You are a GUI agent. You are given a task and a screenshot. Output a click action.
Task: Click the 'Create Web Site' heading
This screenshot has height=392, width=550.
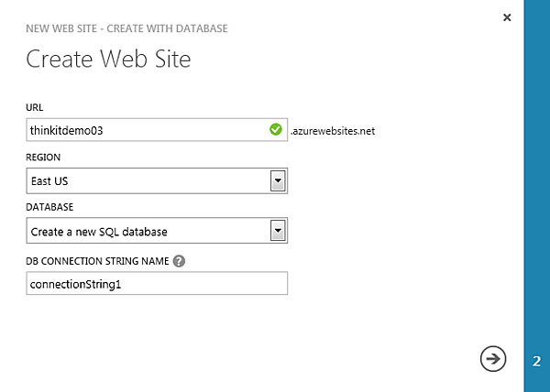[108, 60]
